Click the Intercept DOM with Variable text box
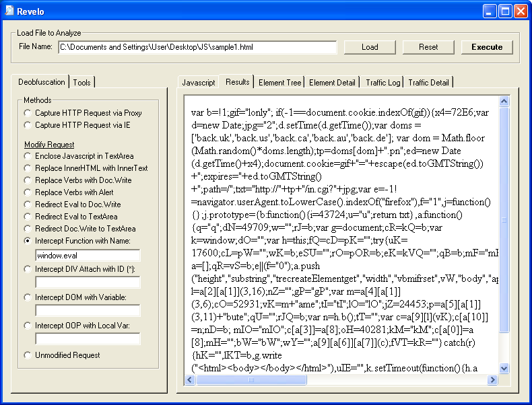 click(88, 311)
